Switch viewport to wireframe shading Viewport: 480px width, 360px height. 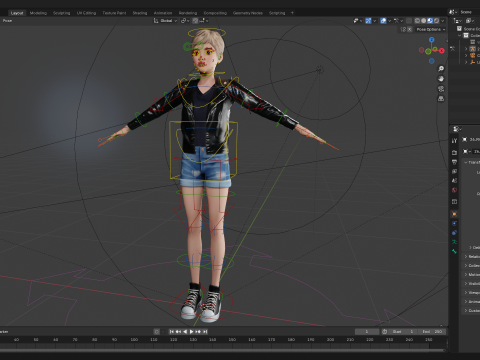click(417, 21)
